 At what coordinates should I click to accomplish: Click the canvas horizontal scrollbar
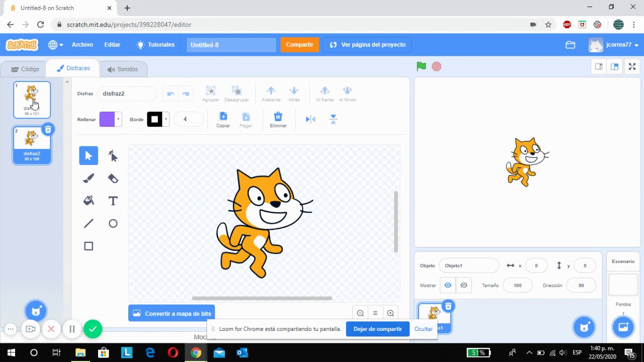(x=262, y=298)
